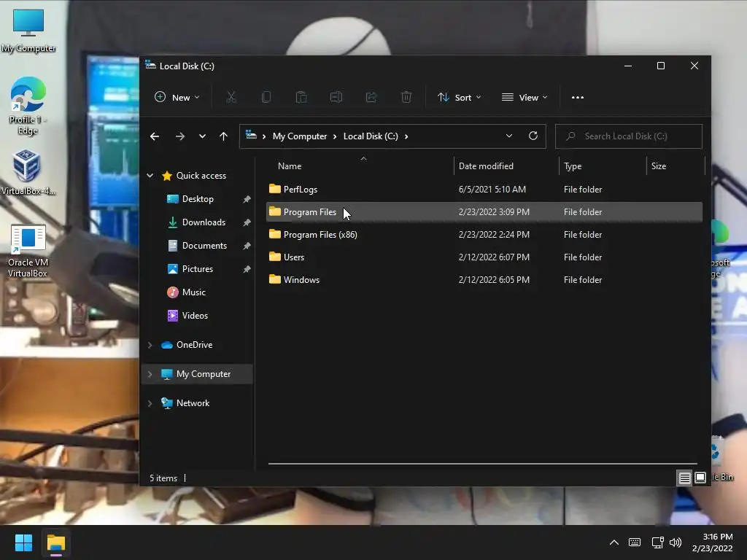Sort by Name column header

coord(290,166)
